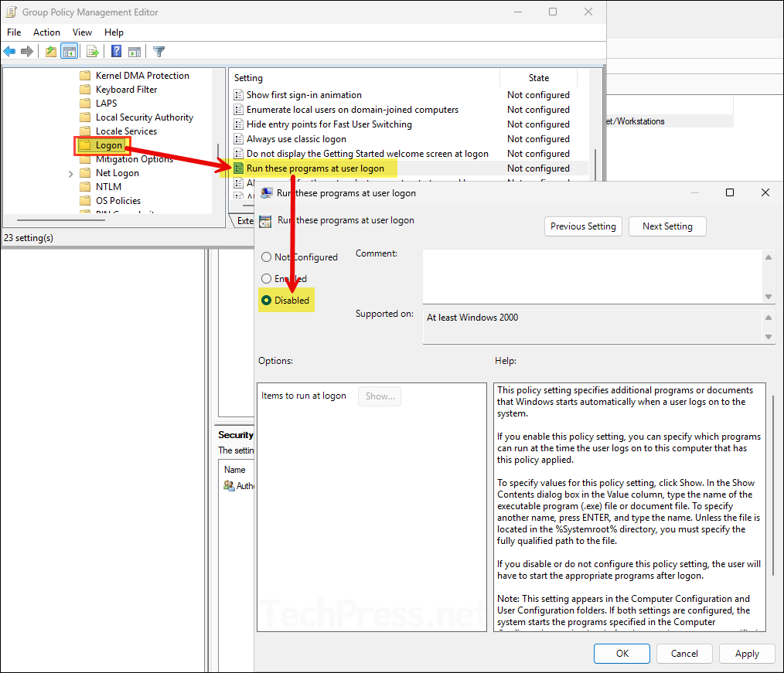Select the Disabled radio button

(x=266, y=300)
